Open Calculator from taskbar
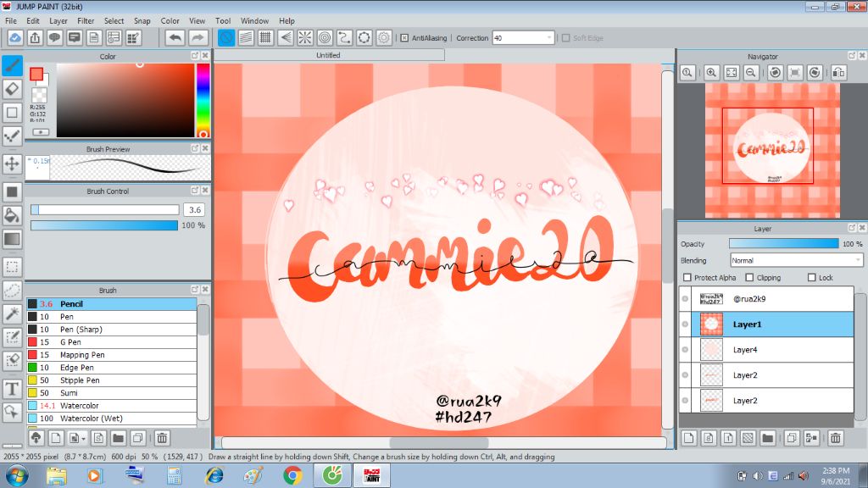This screenshot has height=488, width=868. click(x=175, y=475)
